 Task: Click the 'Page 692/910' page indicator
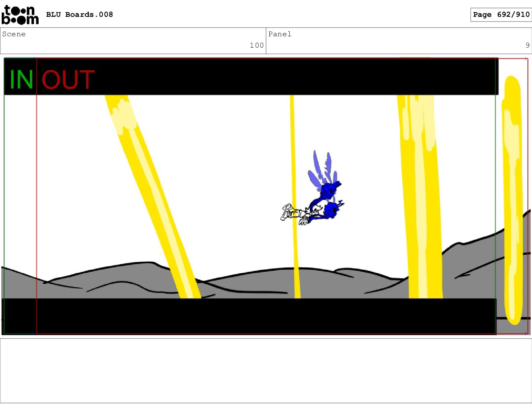(501, 14)
